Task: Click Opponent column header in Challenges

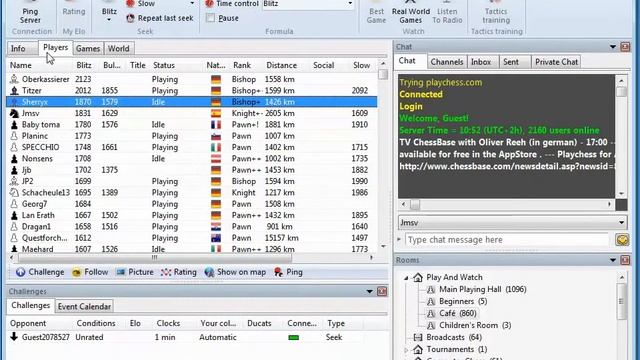Action: click(28, 323)
